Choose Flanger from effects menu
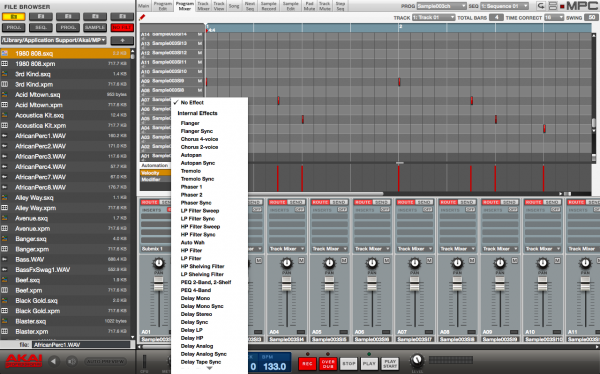This screenshot has width=600, height=374. point(190,123)
